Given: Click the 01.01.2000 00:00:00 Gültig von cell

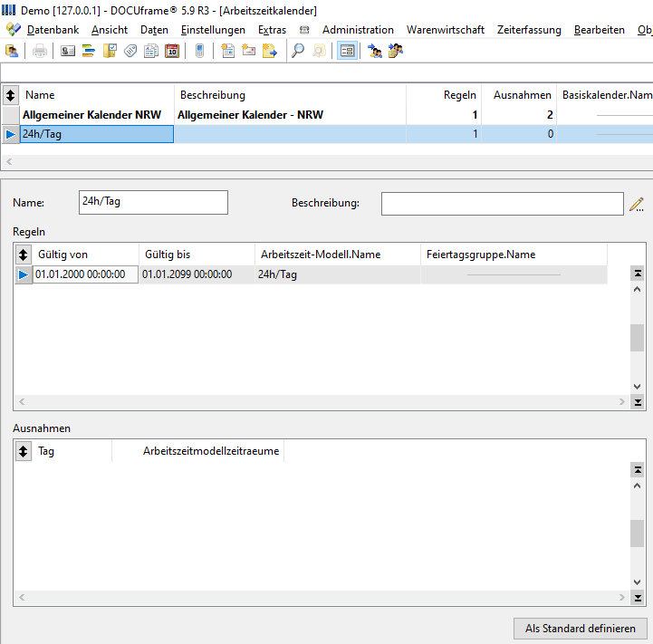Looking at the screenshot, I should pyautogui.click(x=85, y=274).
